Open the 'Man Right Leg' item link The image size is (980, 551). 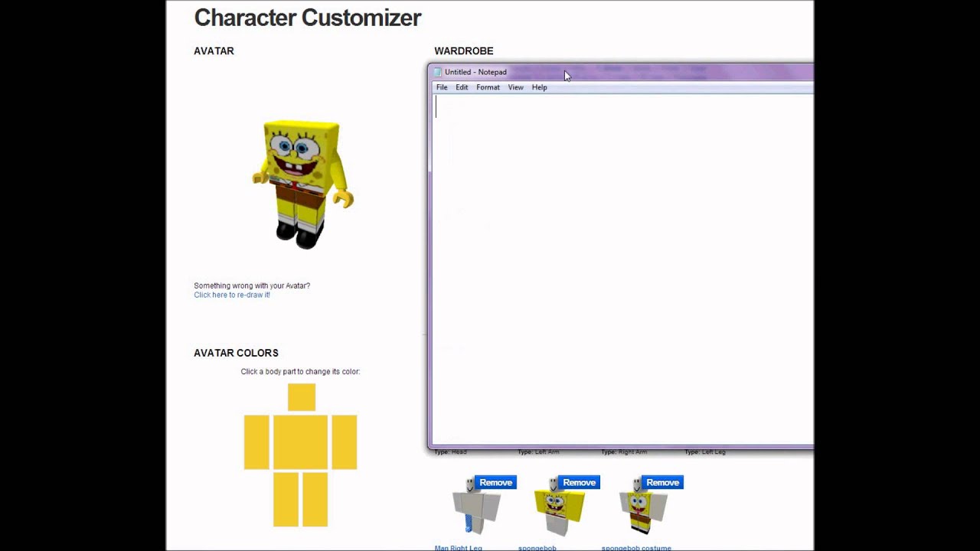coord(458,548)
